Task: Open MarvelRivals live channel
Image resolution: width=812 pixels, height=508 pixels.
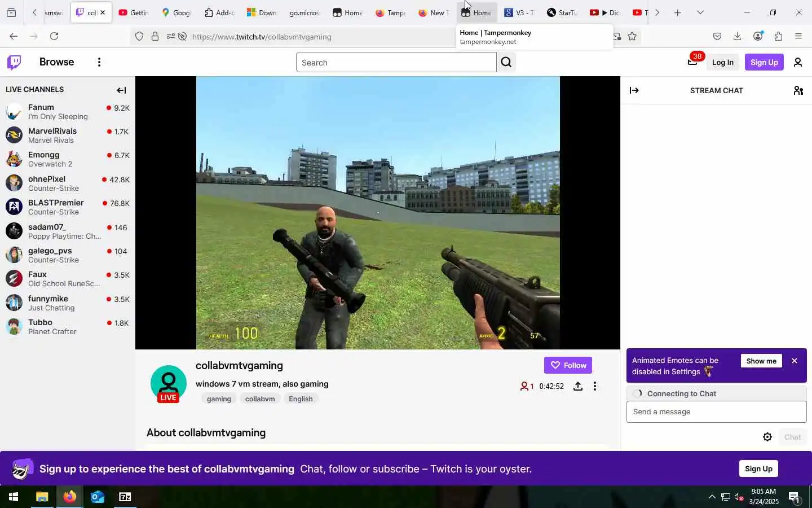Action: tap(68, 135)
